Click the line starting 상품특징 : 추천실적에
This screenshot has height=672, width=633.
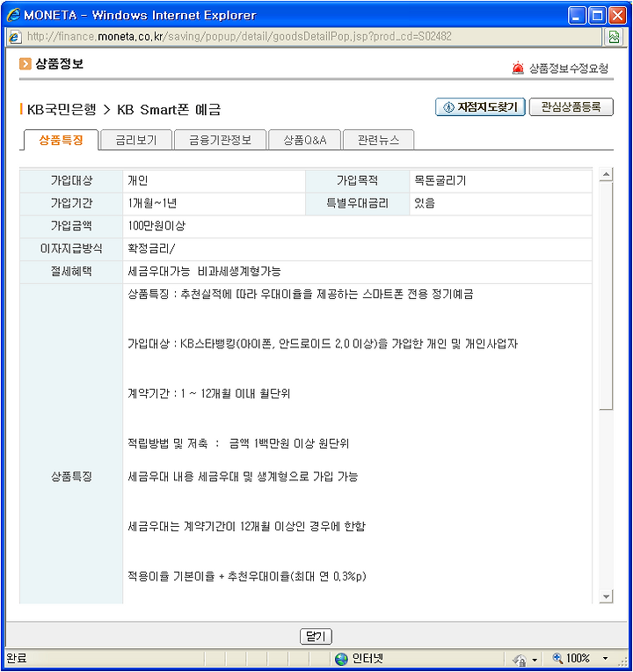(301, 295)
